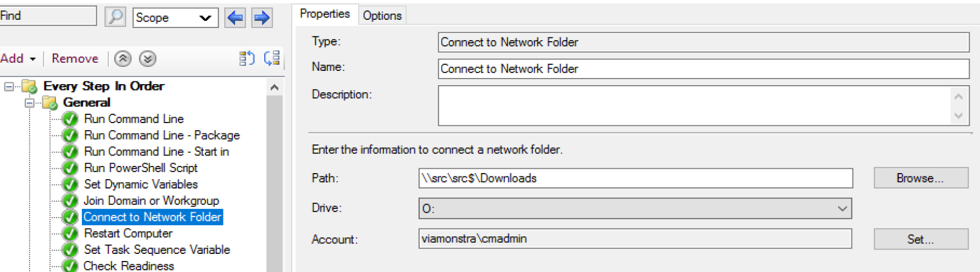Screen dimensions: 980x272
Task: Click green check icon beside Restart Computer
Action: 70,234
